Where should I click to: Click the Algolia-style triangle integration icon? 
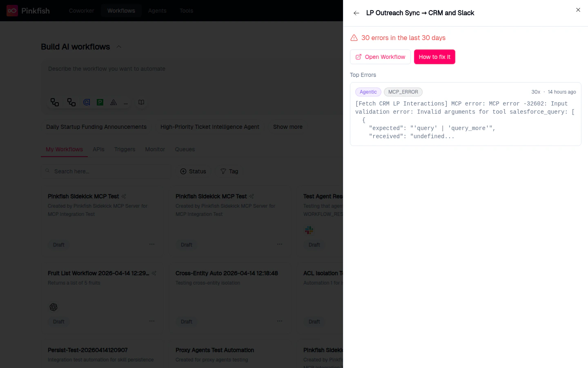pyautogui.click(x=114, y=102)
